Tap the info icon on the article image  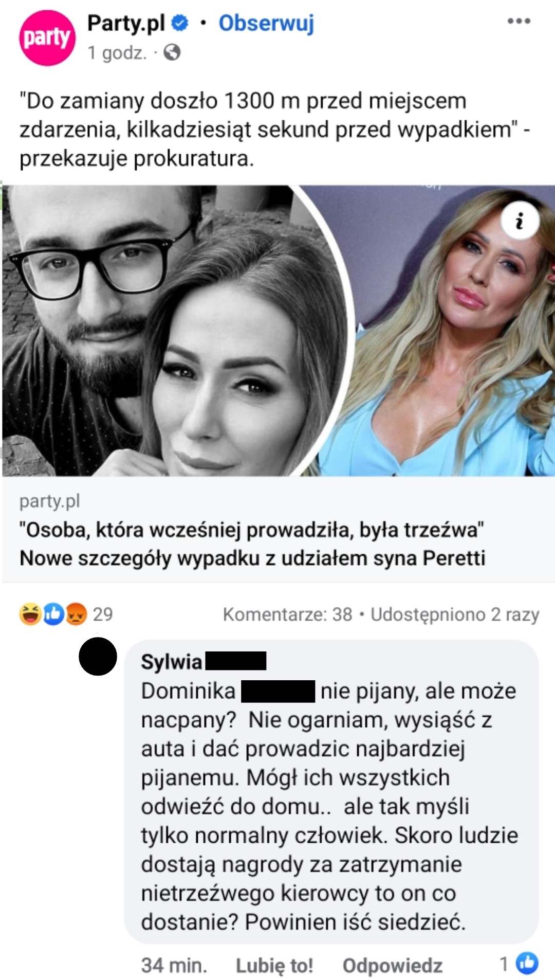click(x=520, y=221)
